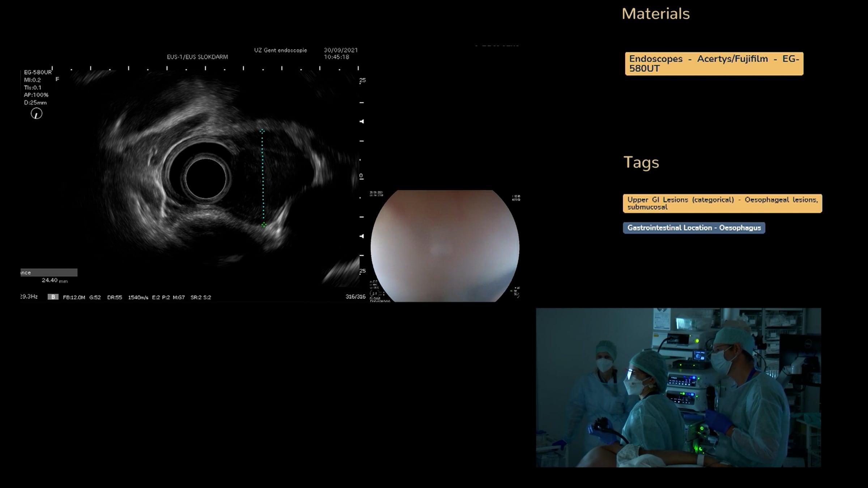This screenshot has width=868, height=488.
Task: Click the B-mode indicator box
Action: 53,297
